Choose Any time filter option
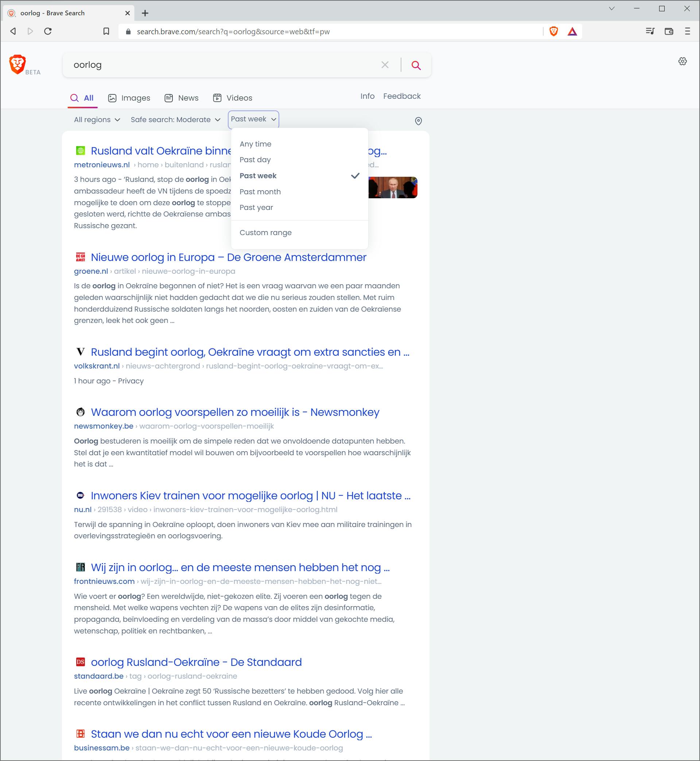This screenshot has width=700, height=761. 255,144
